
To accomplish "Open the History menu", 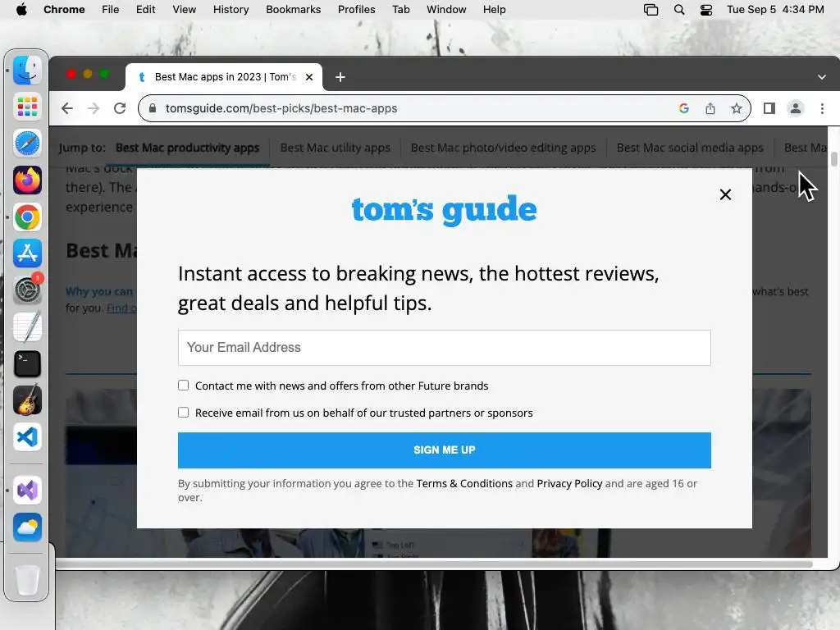I will (x=231, y=10).
